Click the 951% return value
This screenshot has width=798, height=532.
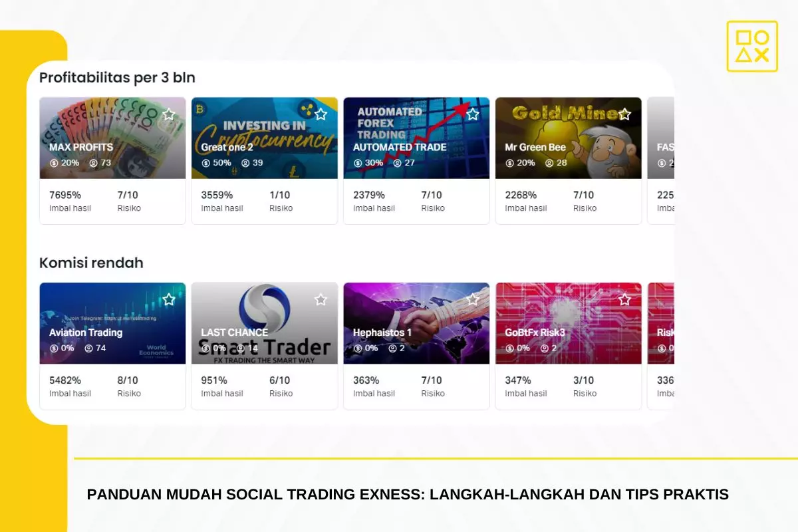(x=214, y=380)
